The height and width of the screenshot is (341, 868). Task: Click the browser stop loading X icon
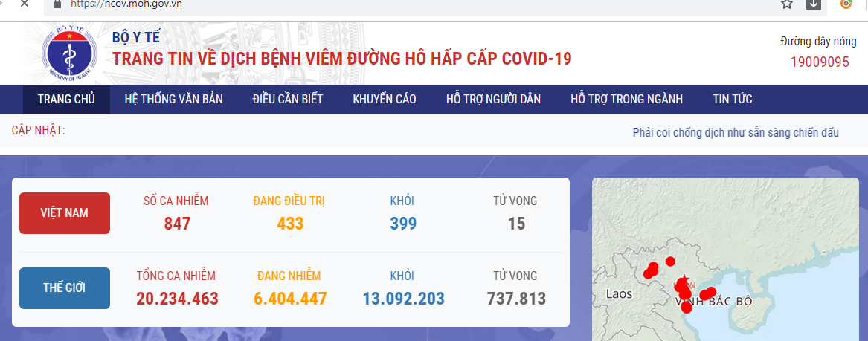tap(24, 4)
